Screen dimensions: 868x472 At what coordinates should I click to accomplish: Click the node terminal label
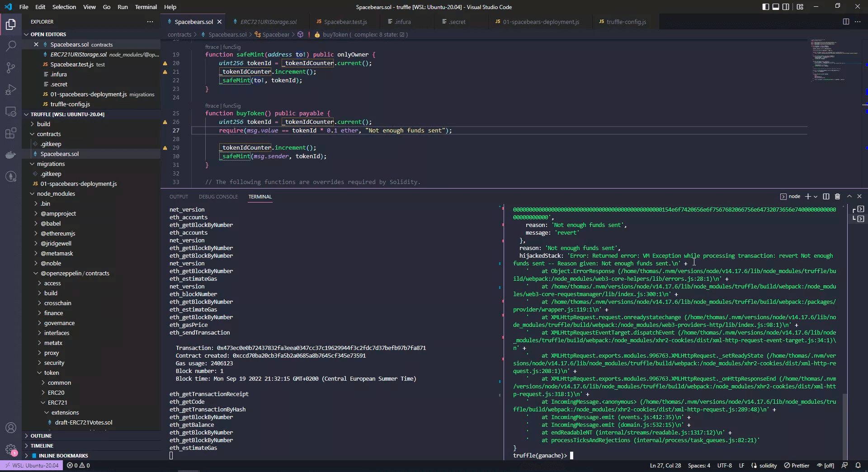790,197
